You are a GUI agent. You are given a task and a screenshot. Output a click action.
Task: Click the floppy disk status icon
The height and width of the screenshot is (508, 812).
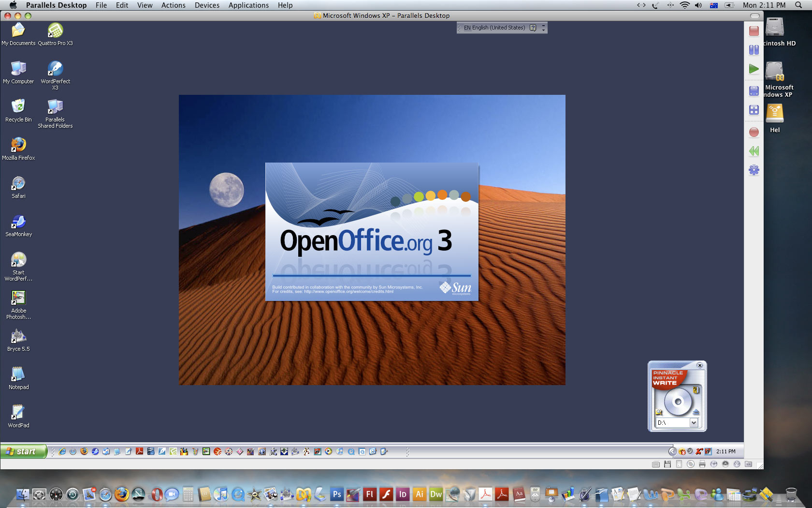667,464
